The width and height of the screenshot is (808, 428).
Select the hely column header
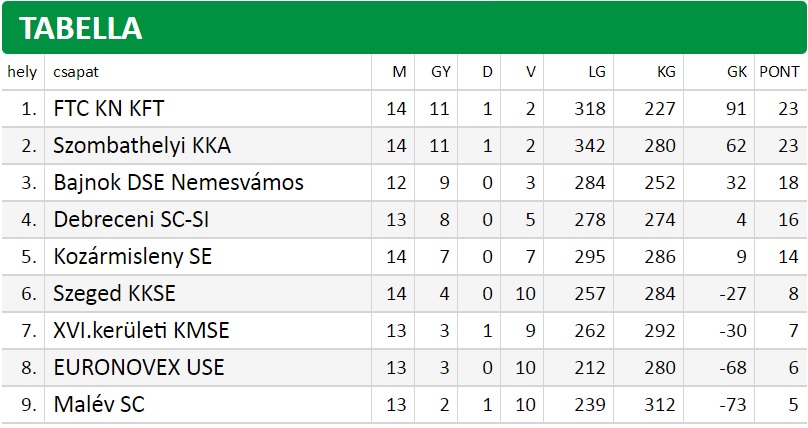22,72
